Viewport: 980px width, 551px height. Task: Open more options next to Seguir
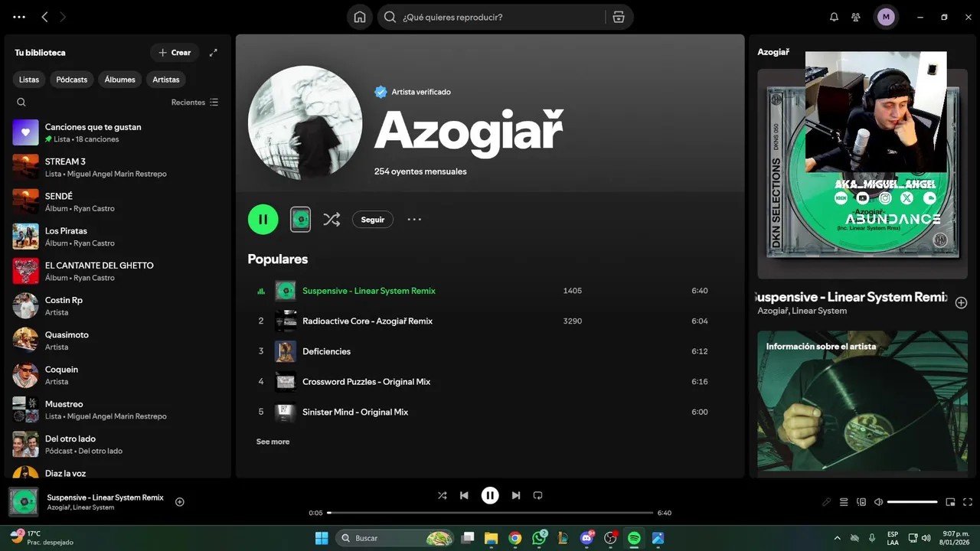point(414,220)
